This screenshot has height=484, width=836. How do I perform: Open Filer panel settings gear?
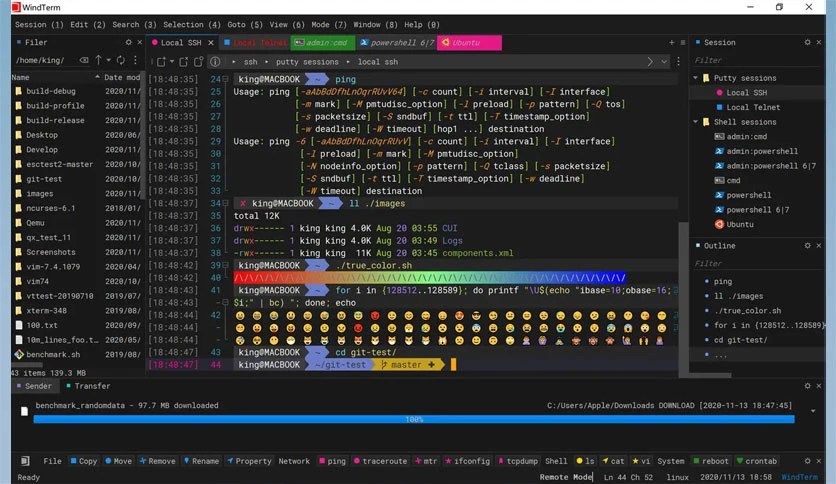pos(128,42)
